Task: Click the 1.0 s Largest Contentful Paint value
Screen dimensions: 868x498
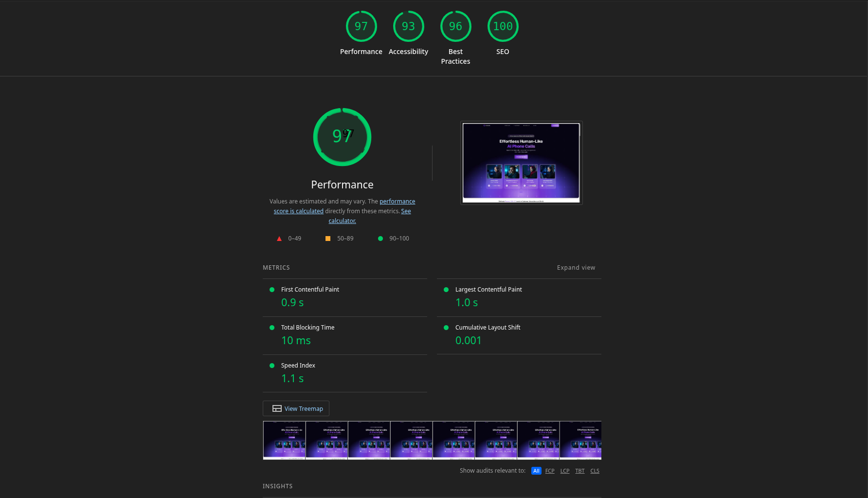Action: pos(467,303)
